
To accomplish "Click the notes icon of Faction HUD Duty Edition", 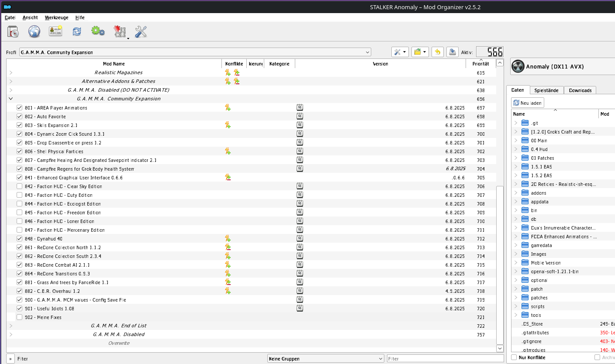I will (x=300, y=195).
